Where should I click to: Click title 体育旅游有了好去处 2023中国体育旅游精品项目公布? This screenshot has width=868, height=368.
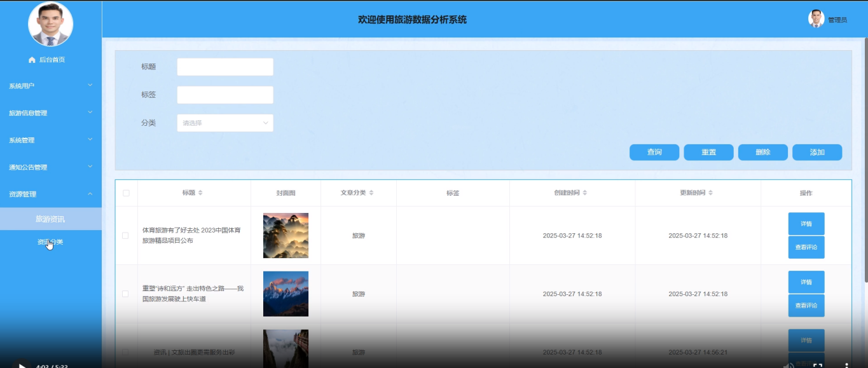(193, 236)
